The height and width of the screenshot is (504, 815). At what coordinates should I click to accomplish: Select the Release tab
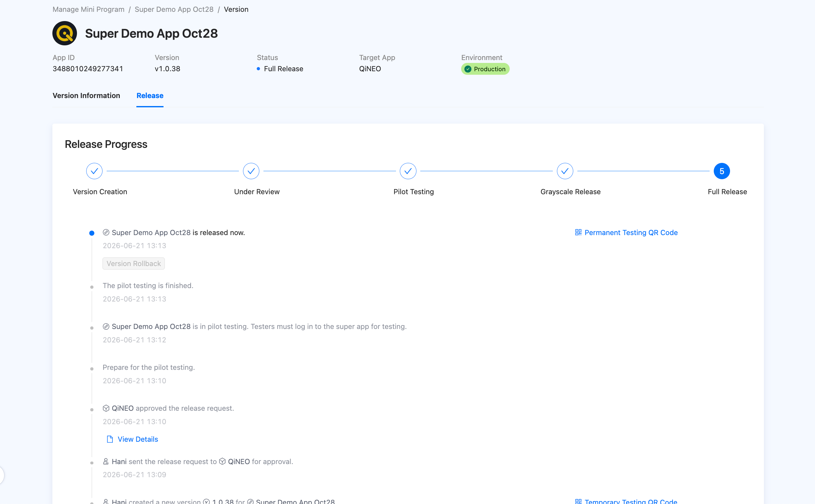(150, 96)
